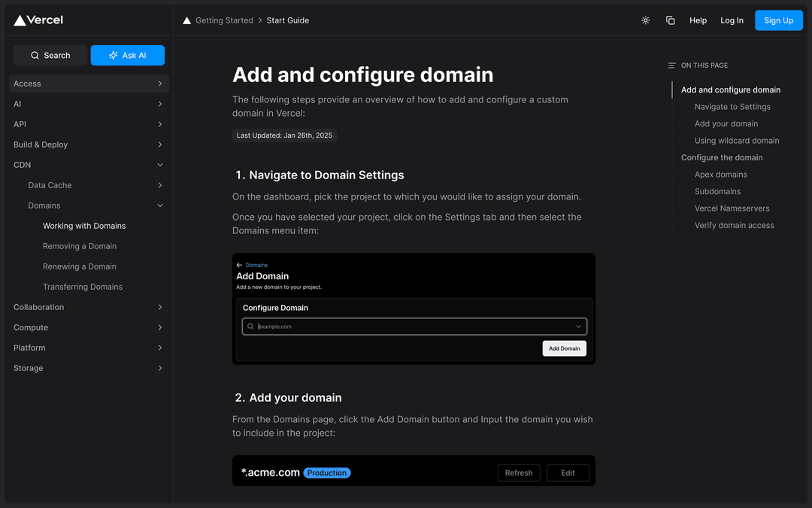Image resolution: width=812 pixels, height=508 pixels.
Task: Open Working with Domains page
Action: tap(84, 226)
